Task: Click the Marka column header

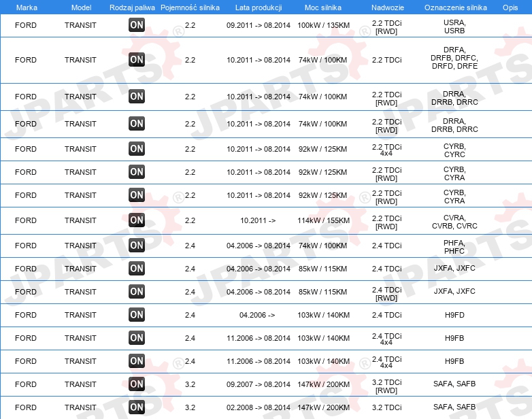Action: click(27, 7)
